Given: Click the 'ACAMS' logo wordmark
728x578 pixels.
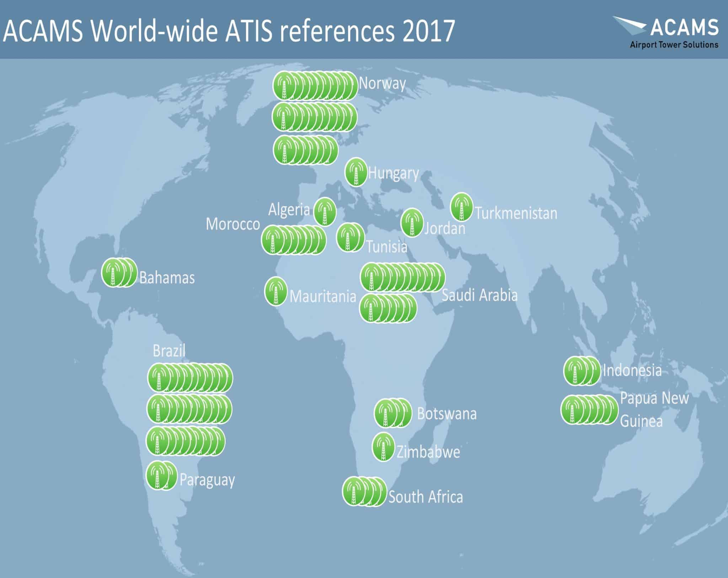Looking at the screenshot, I should coord(684,27).
